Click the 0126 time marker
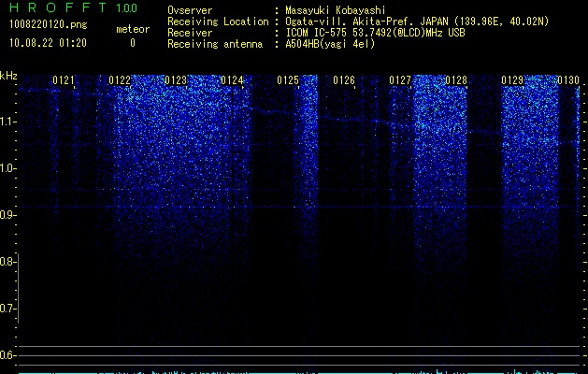588x374 pixels. (x=344, y=80)
